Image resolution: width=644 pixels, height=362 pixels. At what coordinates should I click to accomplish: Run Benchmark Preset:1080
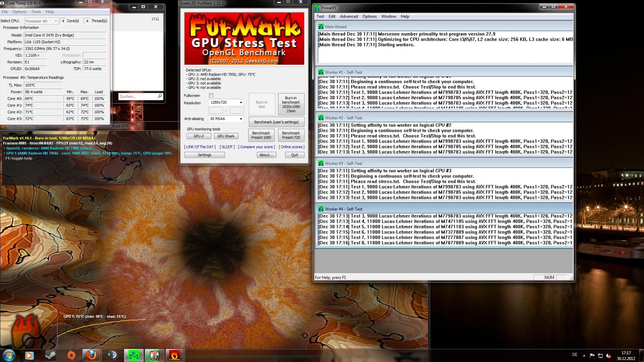[x=261, y=135]
